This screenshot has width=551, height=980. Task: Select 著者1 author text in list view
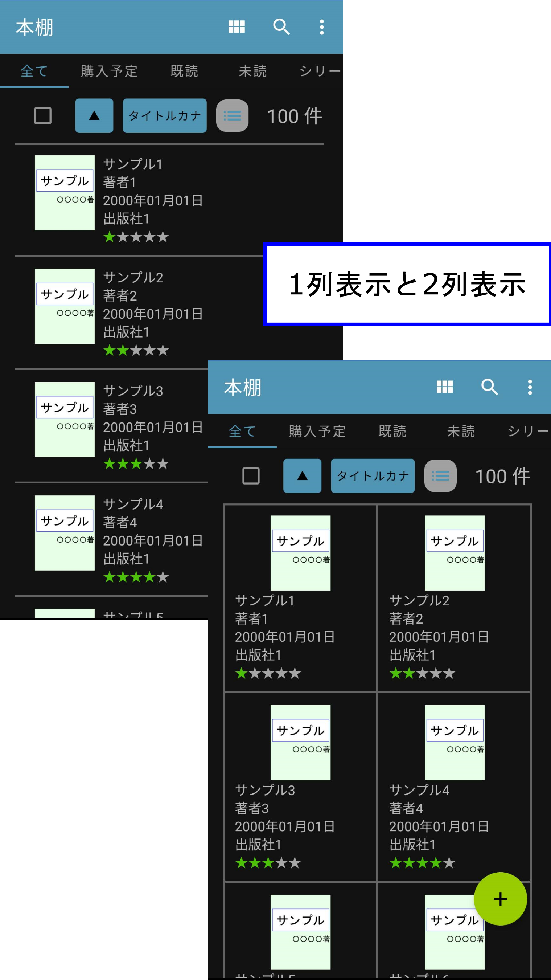click(120, 183)
